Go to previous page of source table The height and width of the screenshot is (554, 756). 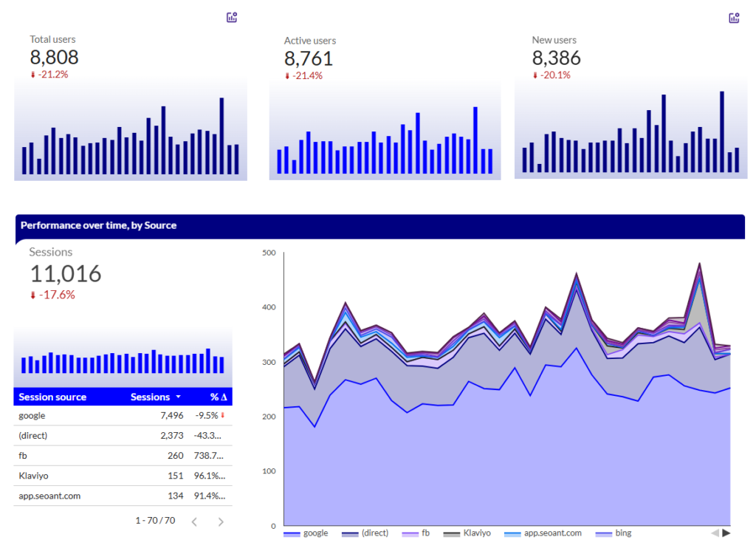[194, 522]
